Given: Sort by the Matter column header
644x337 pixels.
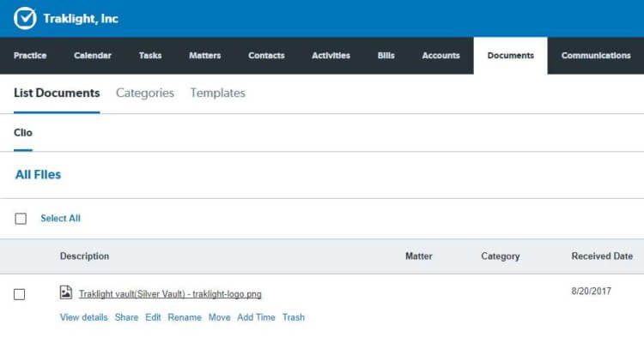Looking at the screenshot, I should tap(418, 256).
